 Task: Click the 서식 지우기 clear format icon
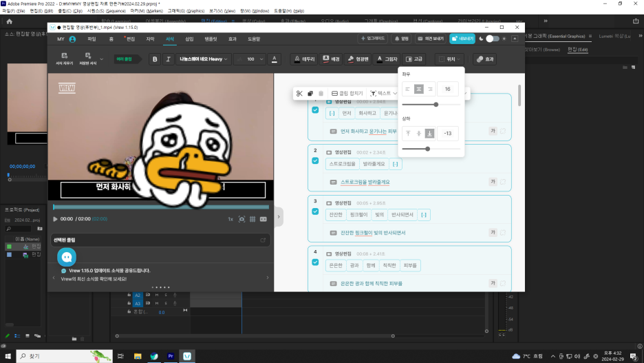65,59
